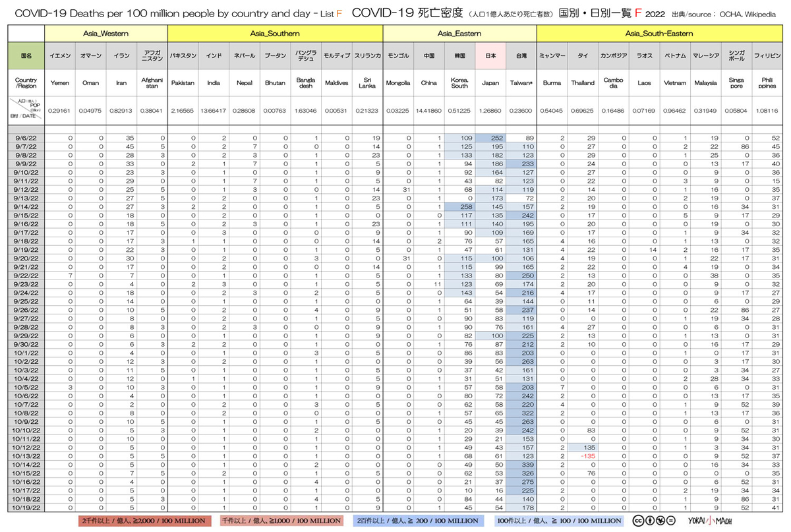Click the Asia_South-Eastern region header

coord(659,33)
